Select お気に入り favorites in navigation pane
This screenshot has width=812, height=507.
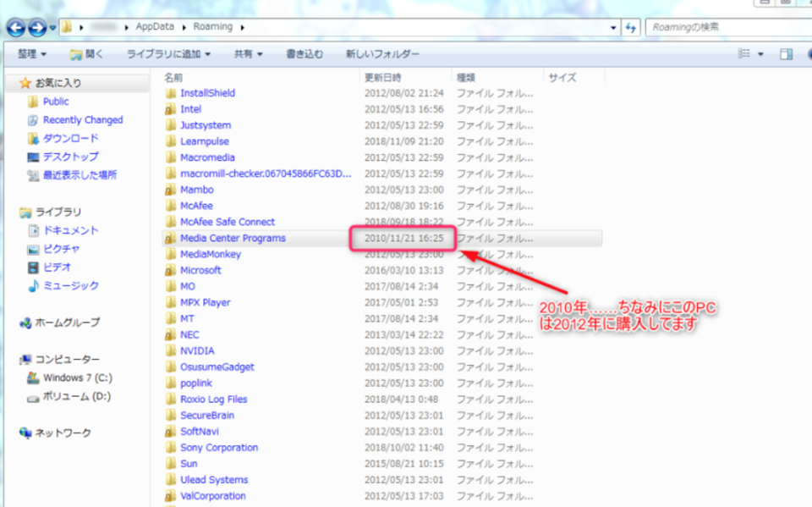coord(58,83)
